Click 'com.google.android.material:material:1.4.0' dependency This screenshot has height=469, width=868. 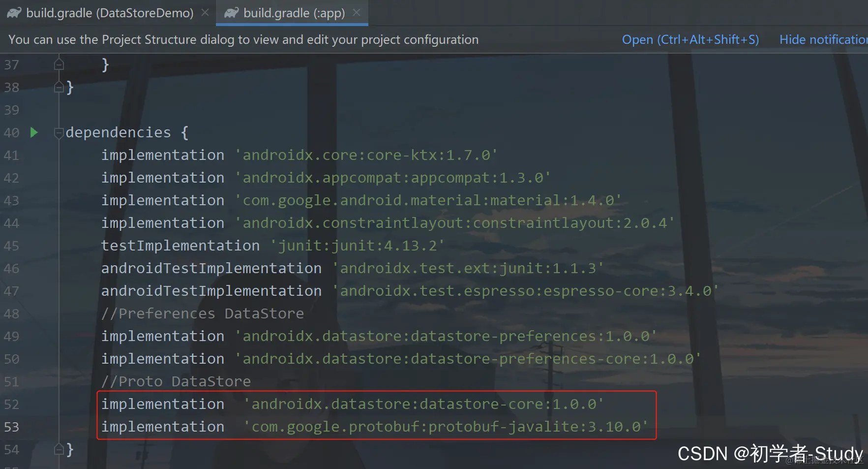[x=428, y=200]
